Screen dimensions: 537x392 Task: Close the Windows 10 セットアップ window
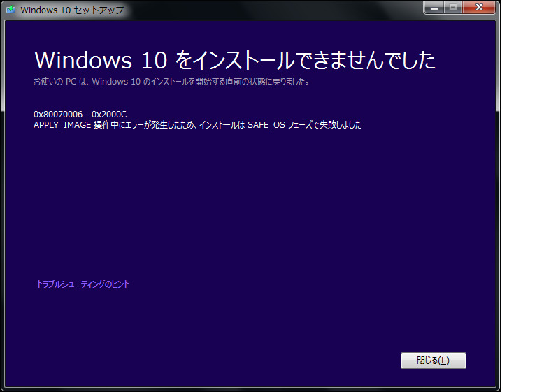[x=479, y=7]
